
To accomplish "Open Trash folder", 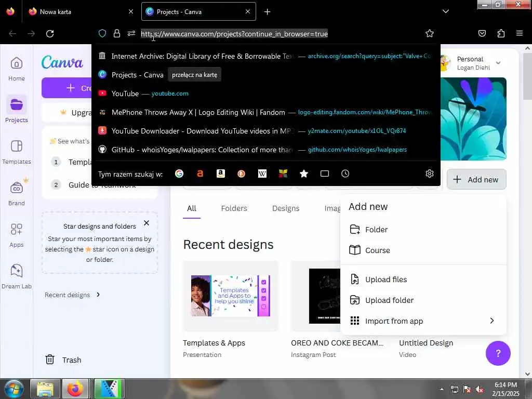I will [63, 360].
